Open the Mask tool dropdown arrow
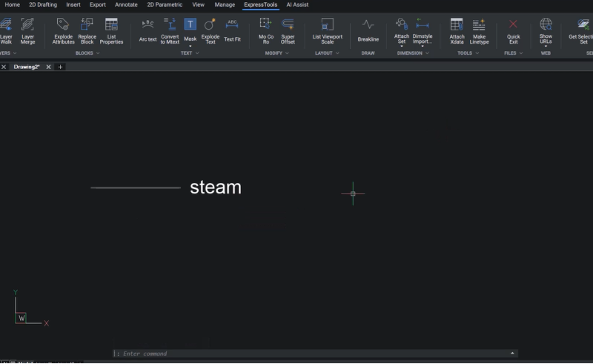This screenshot has height=364, width=593. click(x=191, y=46)
